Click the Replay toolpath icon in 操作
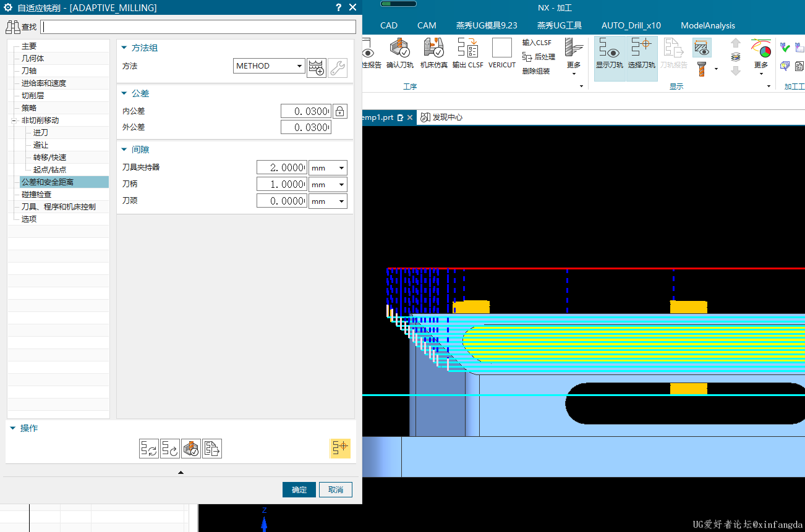The width and height of the screenshot is (805, 532). click(x=170, y=449)
